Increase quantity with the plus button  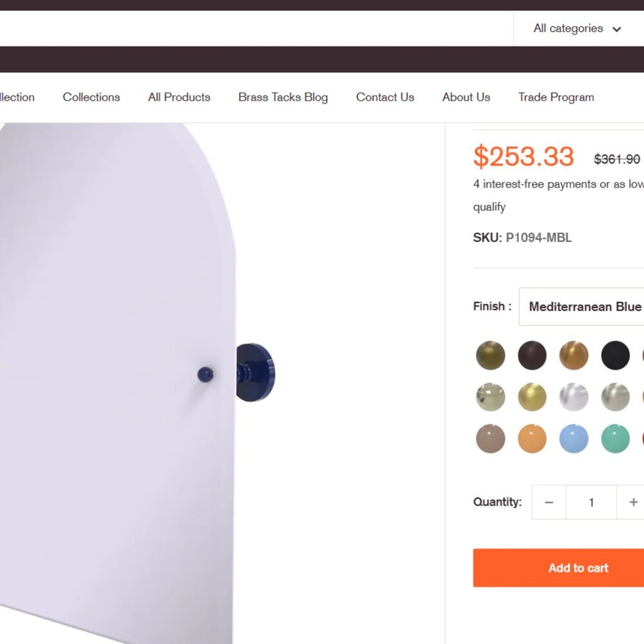[633, 502]
